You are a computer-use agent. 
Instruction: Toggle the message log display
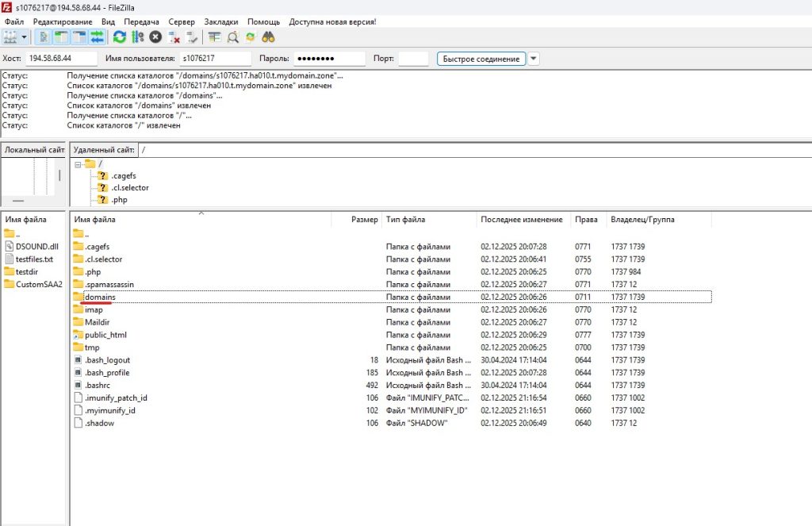click(x=44, y=37)
